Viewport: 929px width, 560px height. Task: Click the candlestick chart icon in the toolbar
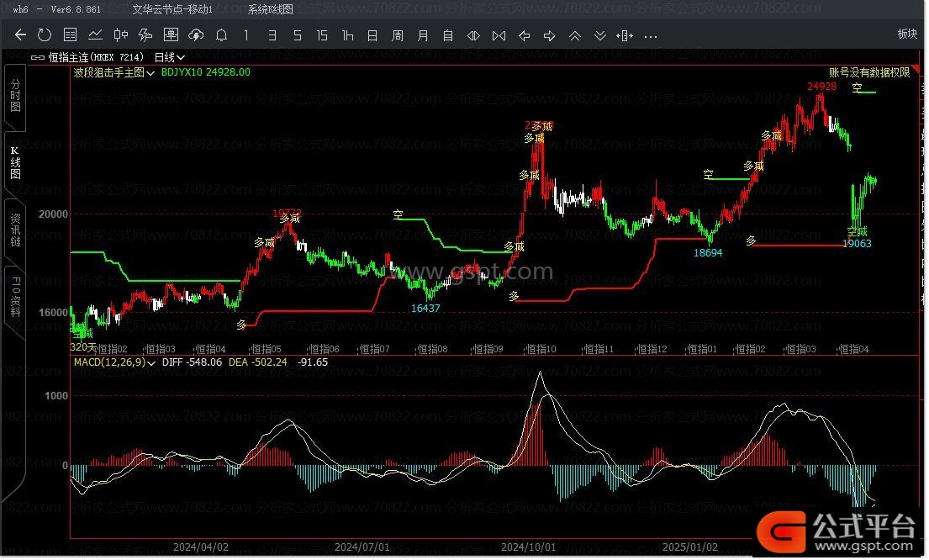[121, 35]
